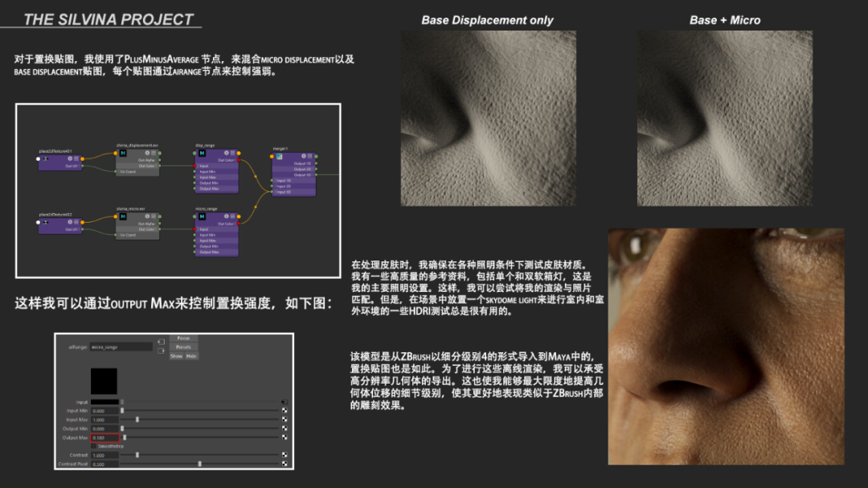Click the place2dTexture431 node icon
The image size is (868, 488).
45,159
